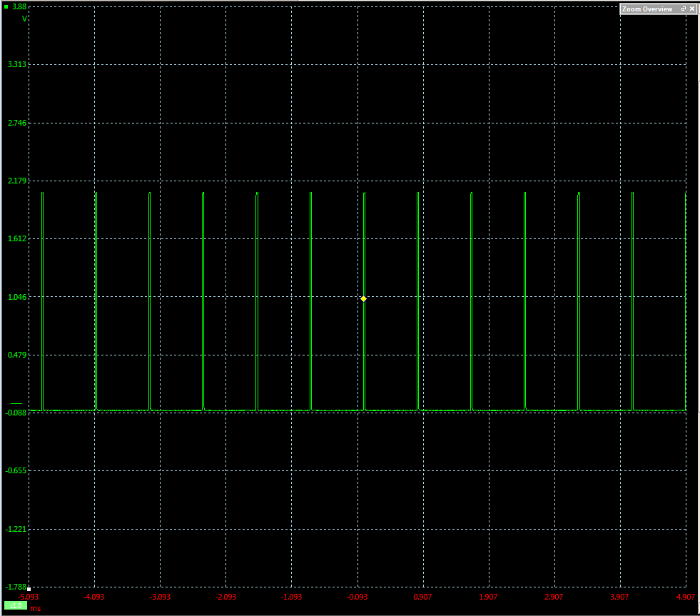Restore the Zoom Overview panel
Image resolution: width=700 pixels, height=616 pixels.
coord(683,9)
